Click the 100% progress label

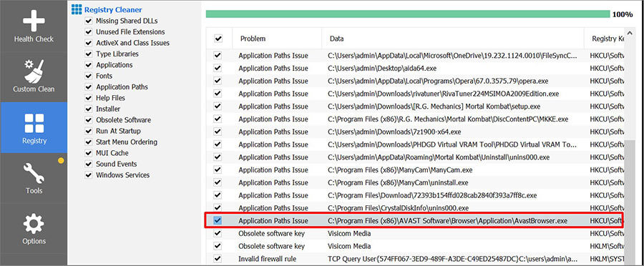click(623, 14)
